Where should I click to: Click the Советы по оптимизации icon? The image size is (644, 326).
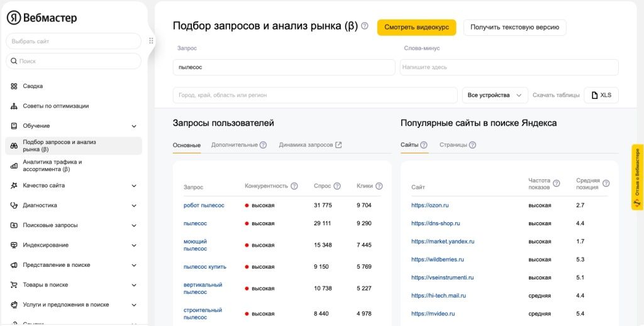14,106
